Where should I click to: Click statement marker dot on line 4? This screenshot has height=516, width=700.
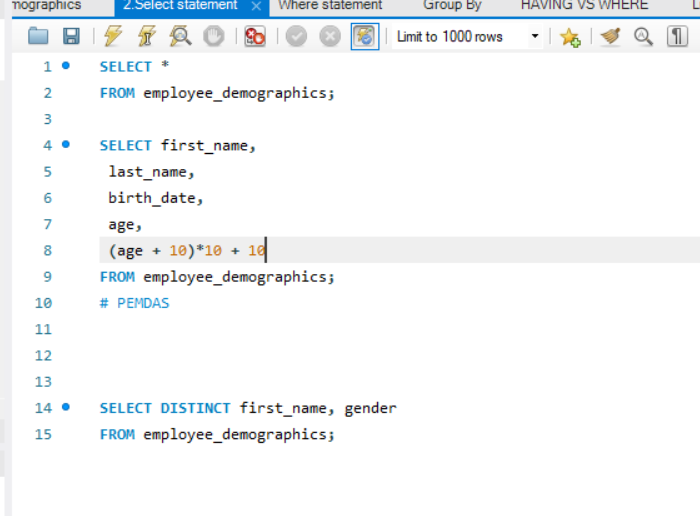(66, 144)
